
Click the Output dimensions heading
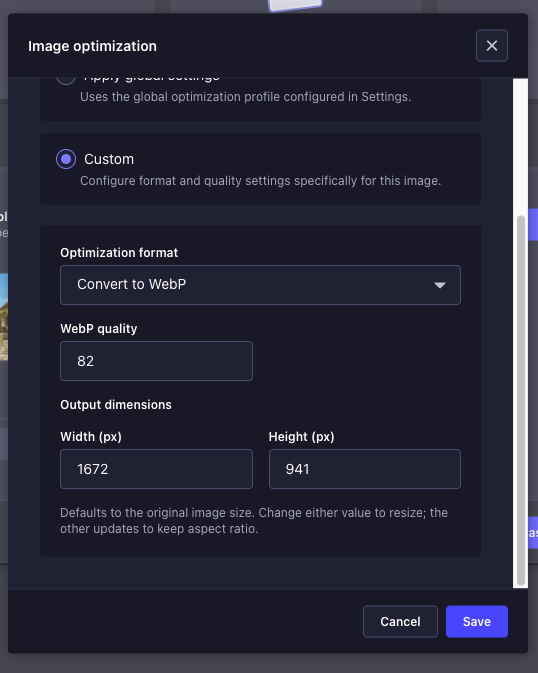pyautogui.click(x=116, y=405)
